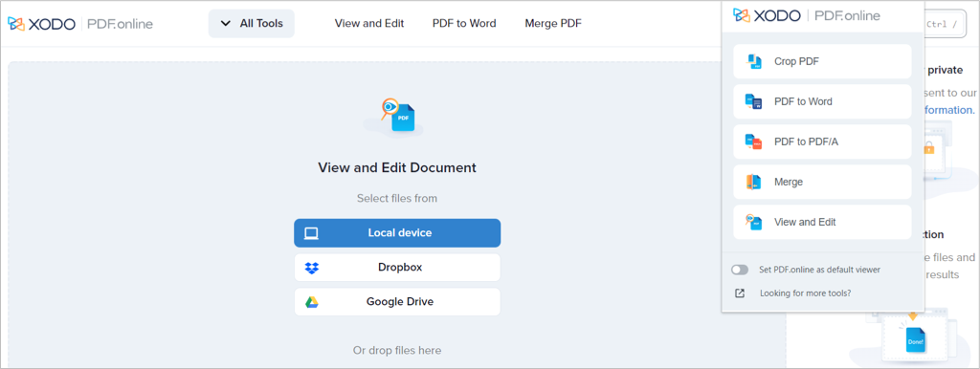
Task: Expand the All Tools dropdown
Action: pyautogui.click(x=252, y=24)
